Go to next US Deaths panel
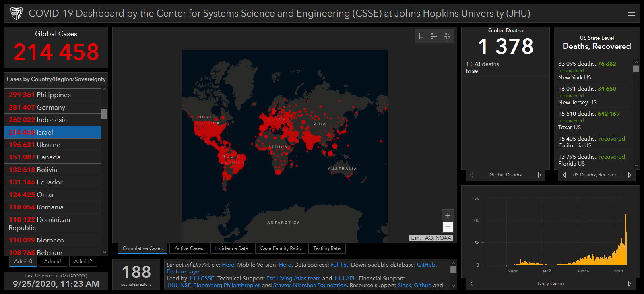Viewport: 644px width, 294px height. 630,175
